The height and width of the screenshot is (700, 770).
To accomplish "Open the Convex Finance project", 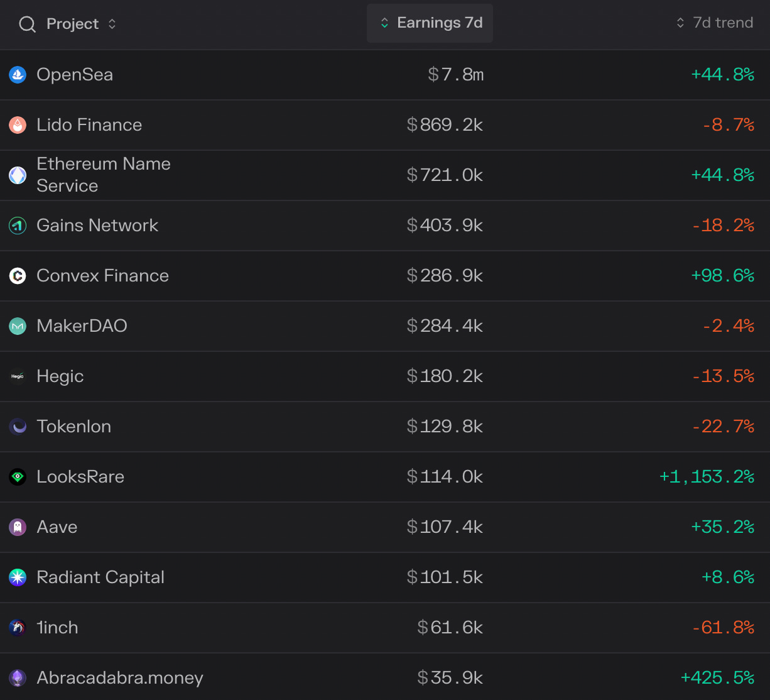I will [102, 276].
